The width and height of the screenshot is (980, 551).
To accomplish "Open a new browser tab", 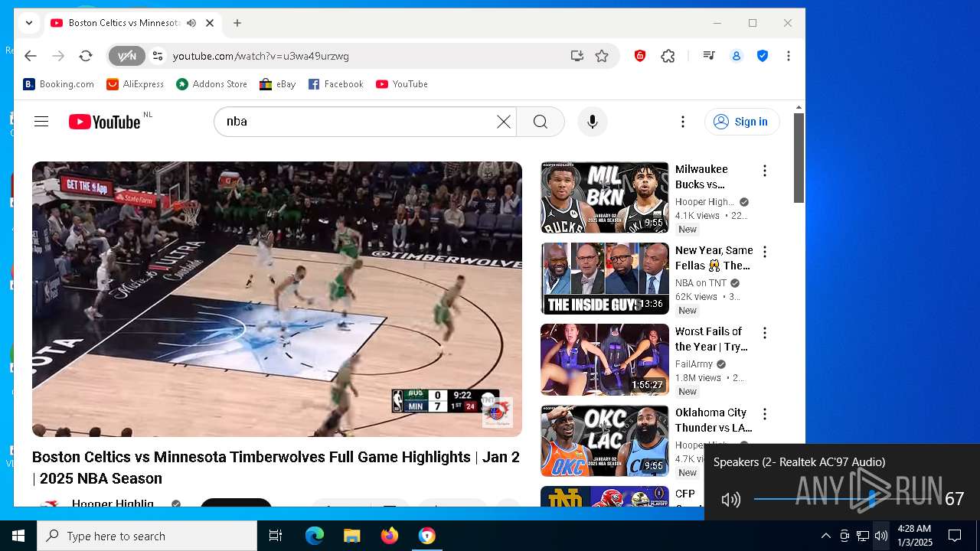I will pos(237,23).
